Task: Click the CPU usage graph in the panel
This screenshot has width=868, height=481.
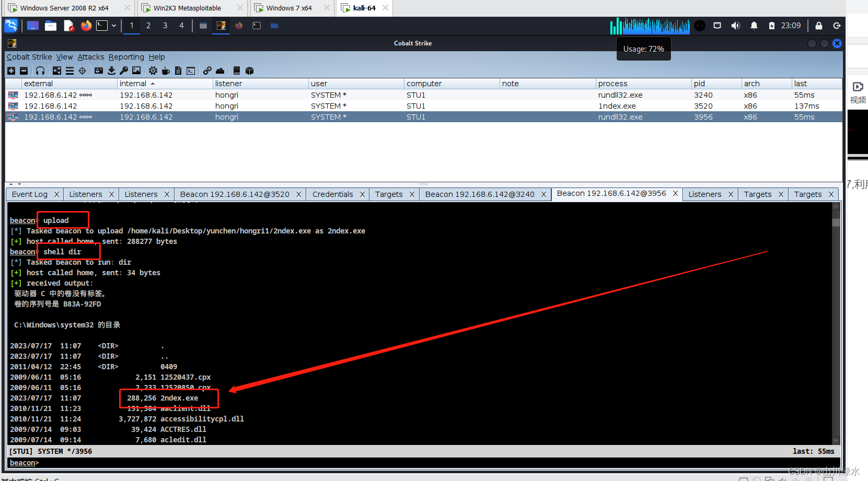Action: click(650, 26)
